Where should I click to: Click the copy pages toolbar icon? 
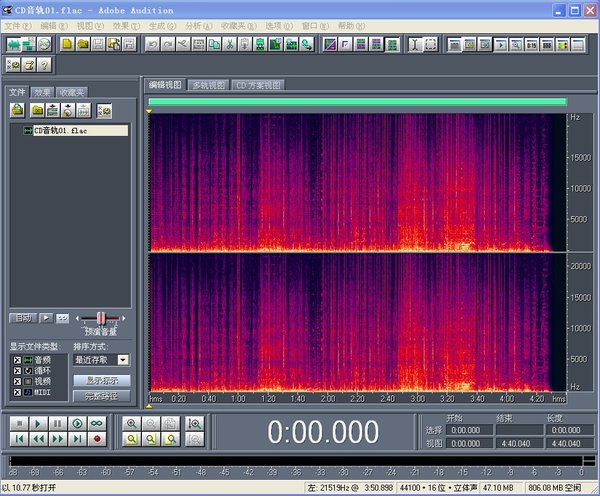(x=214, y=45)
